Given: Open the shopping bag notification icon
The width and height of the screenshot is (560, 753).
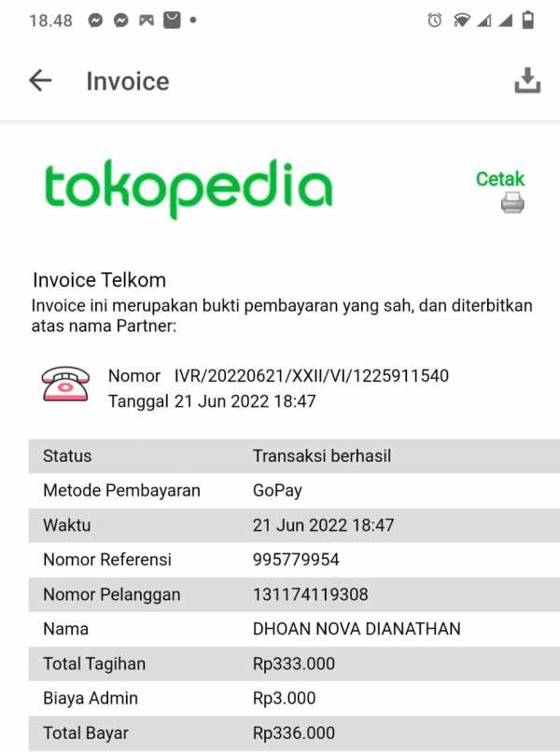Looking at the screenshot, I should (172, 21).
